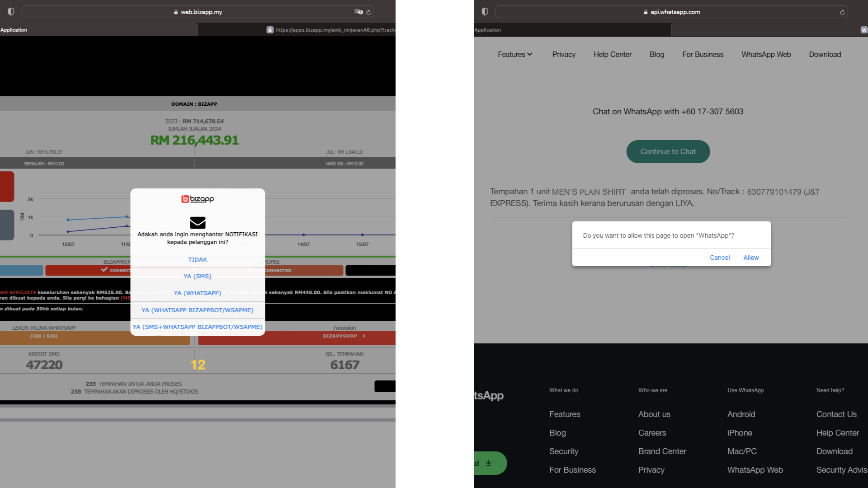The width and height of the screenshot is (868, 488).
Task: Choose YA (WHATSAPP BIZAPPBOT/WSAPME) option
Action: [x=198, y=310]
